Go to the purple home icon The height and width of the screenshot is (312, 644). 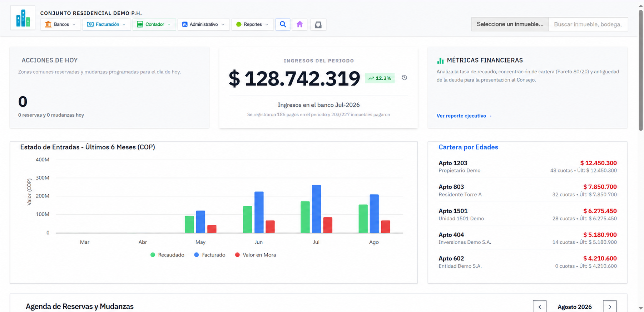299,24
